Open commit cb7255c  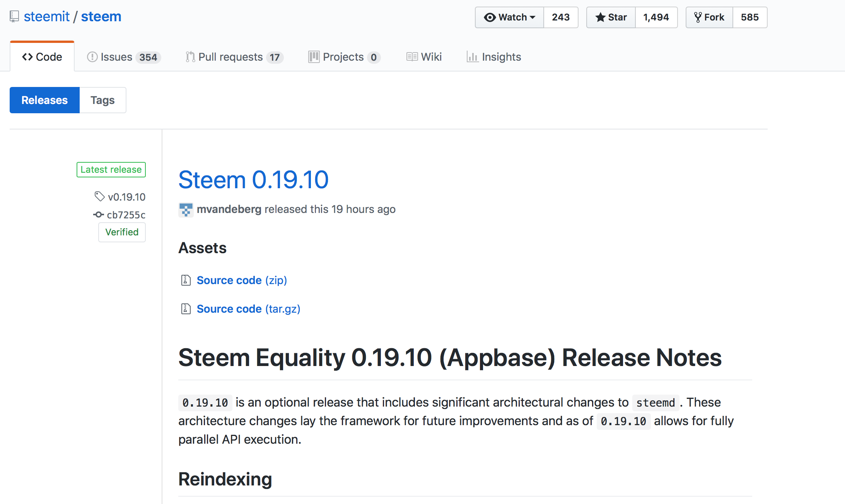coord(126,215)
